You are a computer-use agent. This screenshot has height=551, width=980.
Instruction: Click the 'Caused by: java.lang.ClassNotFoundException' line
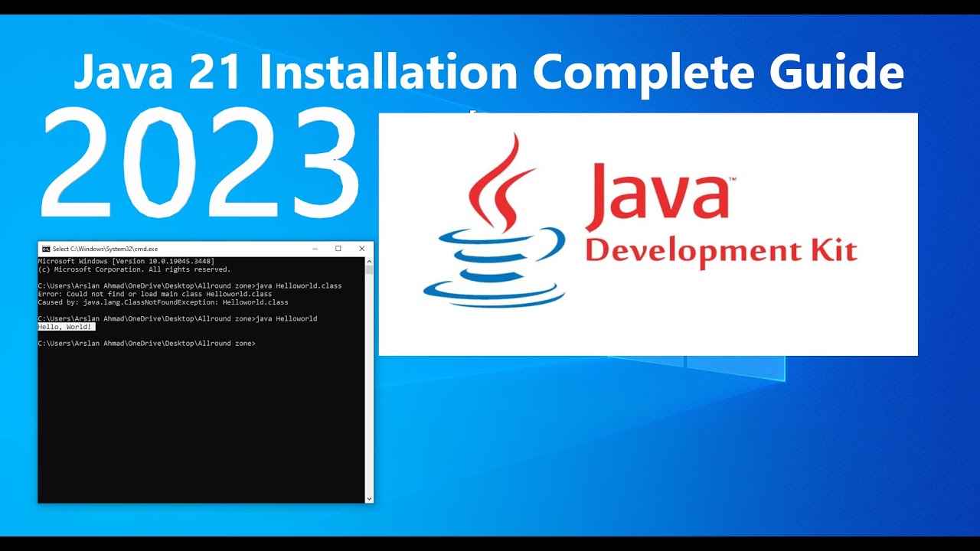click(x=163, y=302)
